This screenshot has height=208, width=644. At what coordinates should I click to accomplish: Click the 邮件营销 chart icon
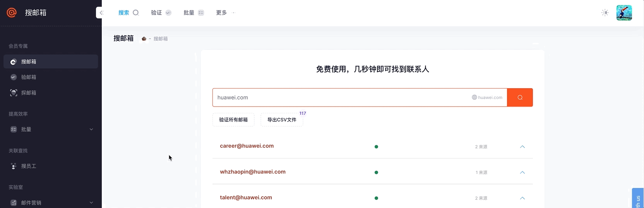[x=14, y=203]
